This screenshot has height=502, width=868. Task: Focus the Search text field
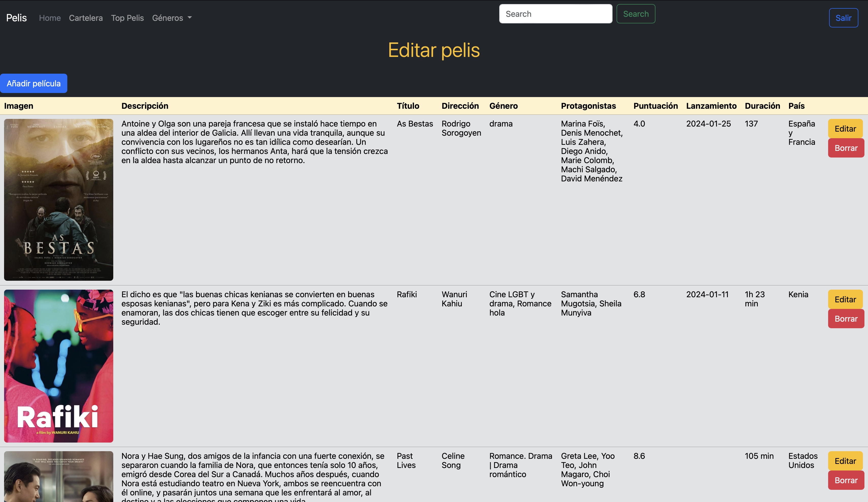tap(555, 14)
